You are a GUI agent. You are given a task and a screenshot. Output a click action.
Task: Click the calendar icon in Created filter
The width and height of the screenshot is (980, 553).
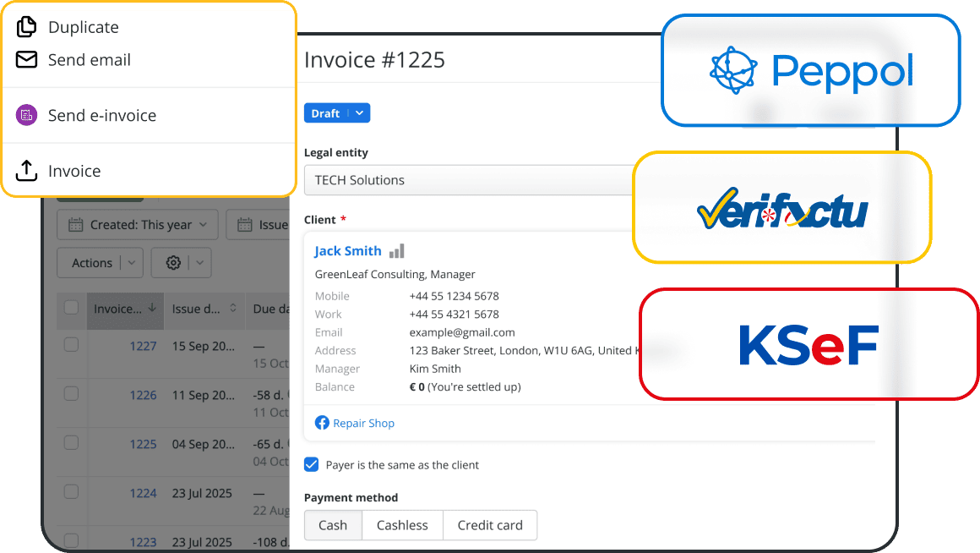[x=76, y=225]
